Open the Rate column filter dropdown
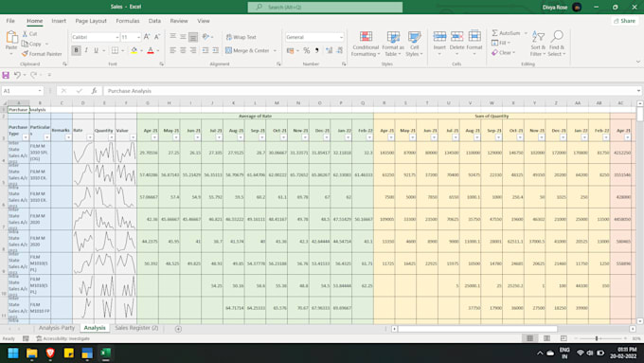The width and height of the screenshot is (644, 363). 90,137
